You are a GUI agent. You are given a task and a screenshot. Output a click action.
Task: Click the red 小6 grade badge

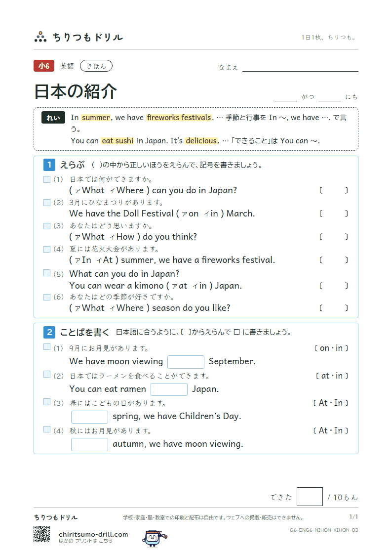pos(44,66)
